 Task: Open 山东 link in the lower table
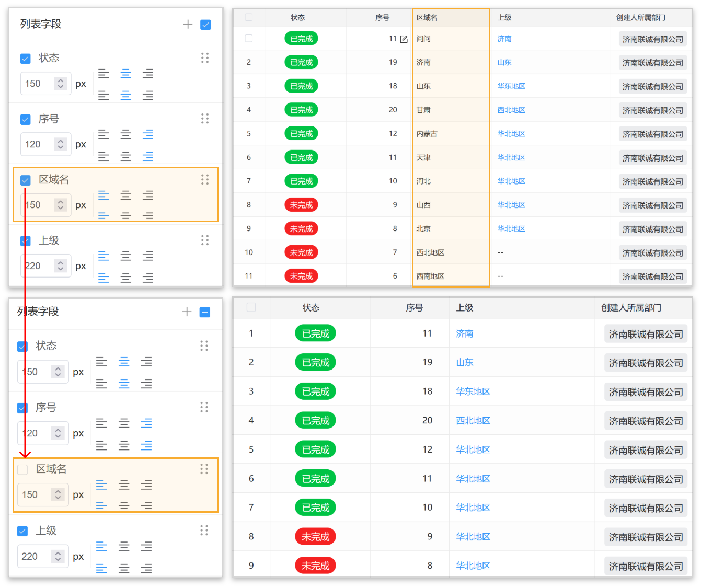tap(465, 362)
